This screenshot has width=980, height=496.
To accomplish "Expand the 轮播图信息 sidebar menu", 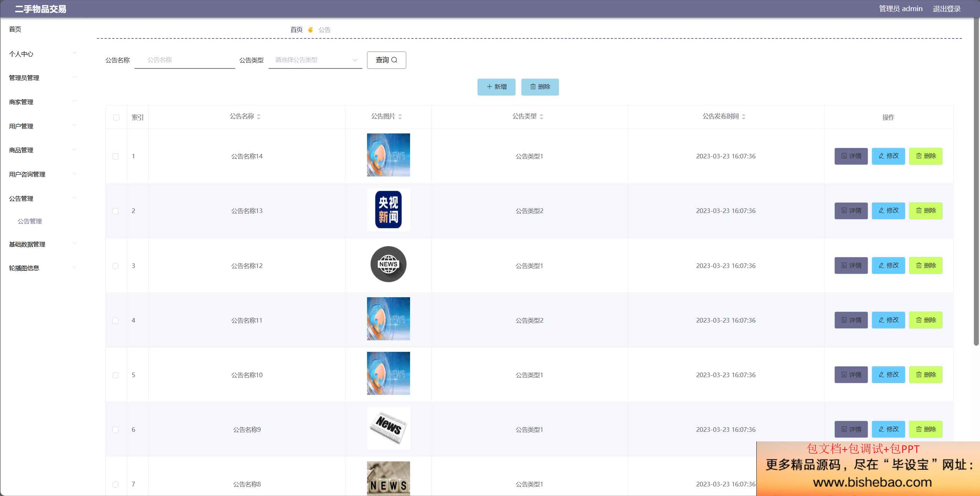I will click(x=42, y=268).
